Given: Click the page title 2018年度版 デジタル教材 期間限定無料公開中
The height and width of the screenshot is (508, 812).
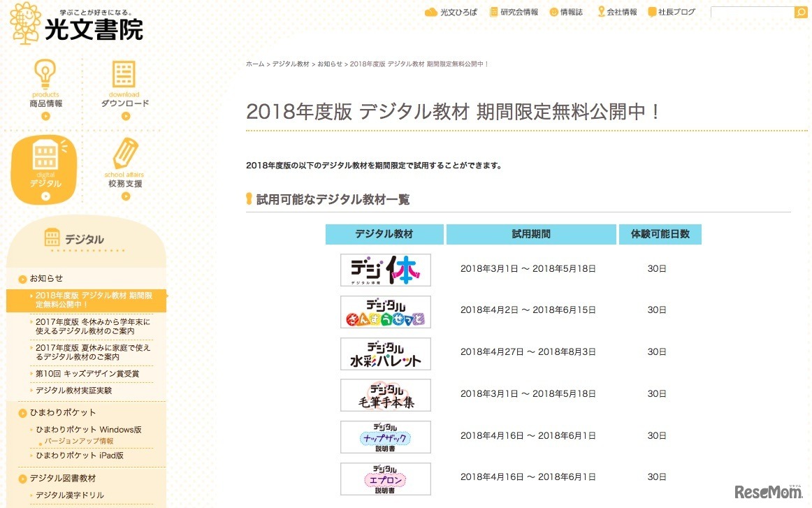Looking at the screenshot, I should pos(453,112).
